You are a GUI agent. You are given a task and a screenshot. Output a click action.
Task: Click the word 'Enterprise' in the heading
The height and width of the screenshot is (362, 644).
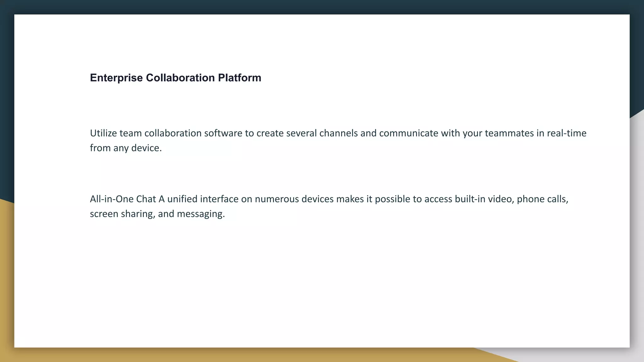pos(116,78)
